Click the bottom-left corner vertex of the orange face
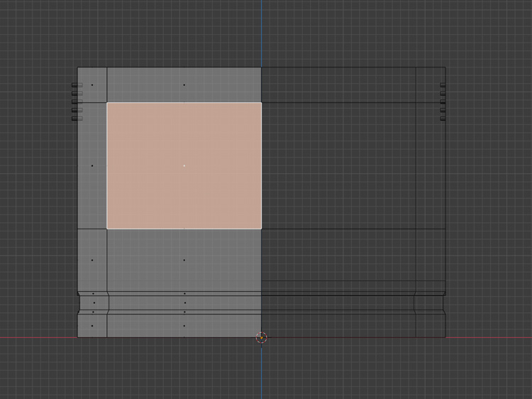532x399 pixels. pyautogui.click(x=107, y=229)
